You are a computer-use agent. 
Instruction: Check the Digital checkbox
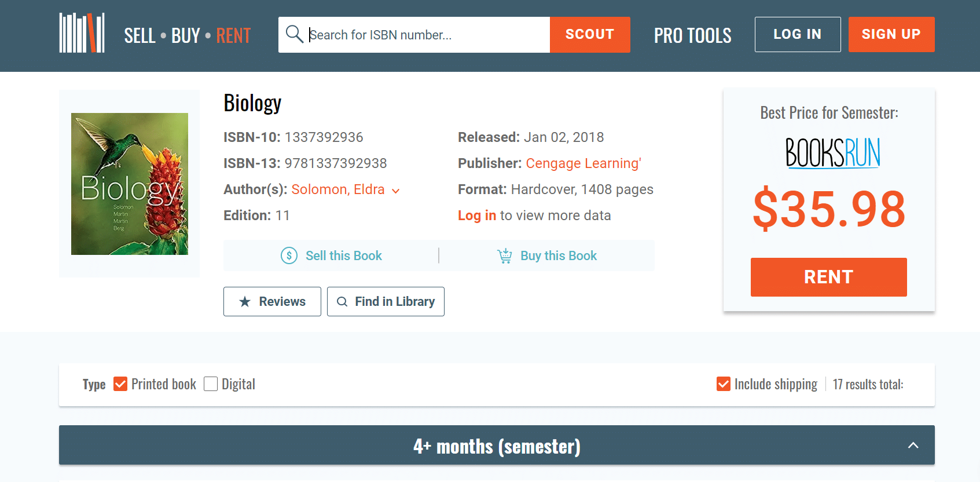coord(211,384)
